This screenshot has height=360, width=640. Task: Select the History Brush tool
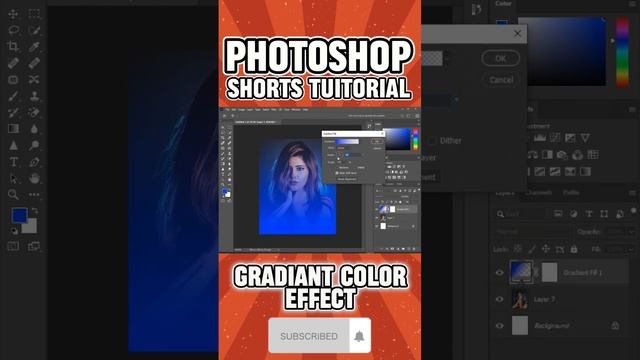[x=13, y=113]
